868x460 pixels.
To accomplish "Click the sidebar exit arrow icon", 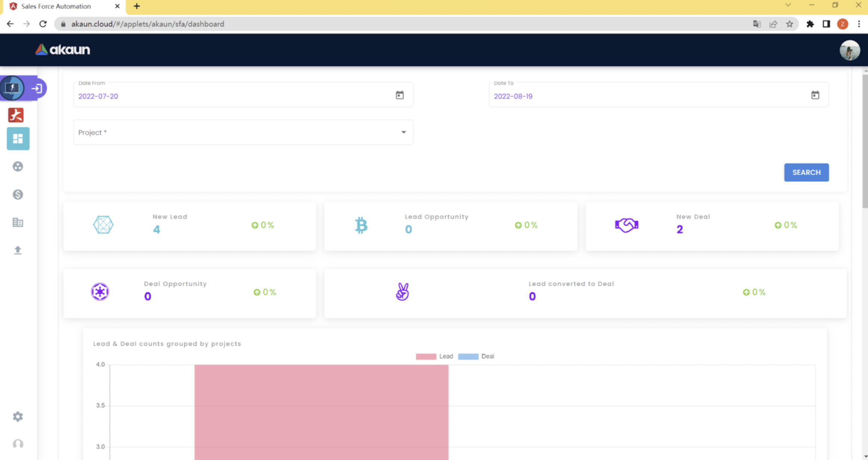I will click(x=37, y=88).
